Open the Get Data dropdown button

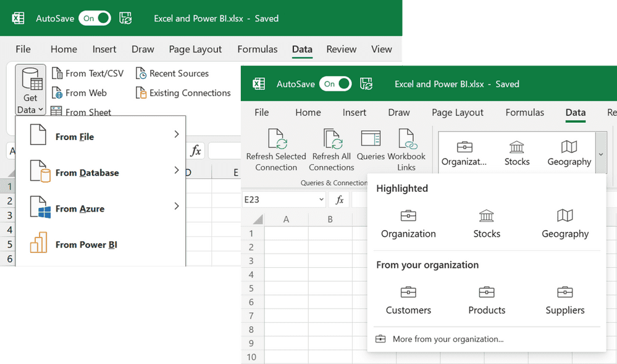tap(30, 90)
